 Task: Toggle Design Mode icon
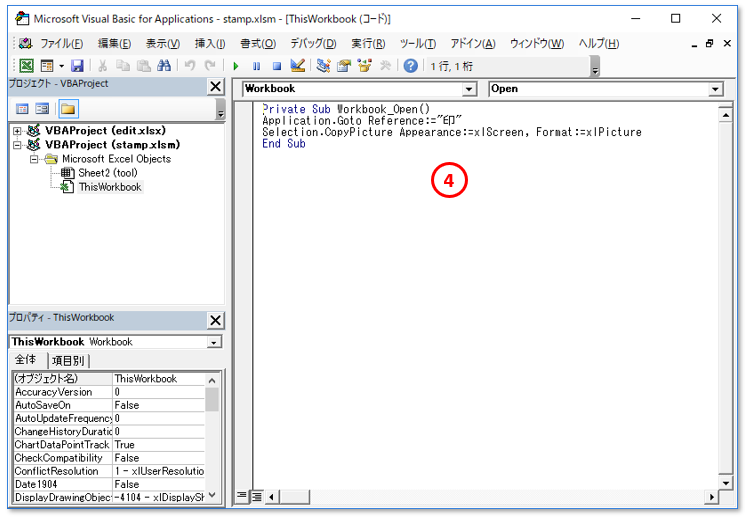(298, 65)
